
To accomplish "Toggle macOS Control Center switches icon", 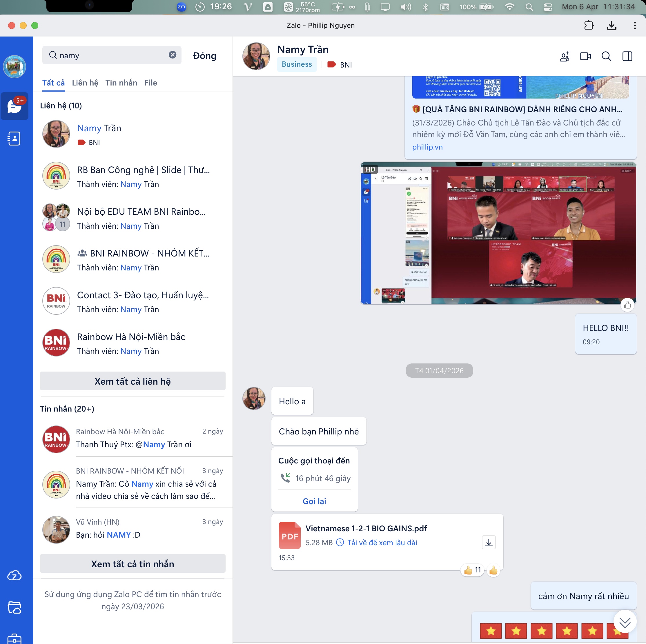I will click(x=548, y=7).
